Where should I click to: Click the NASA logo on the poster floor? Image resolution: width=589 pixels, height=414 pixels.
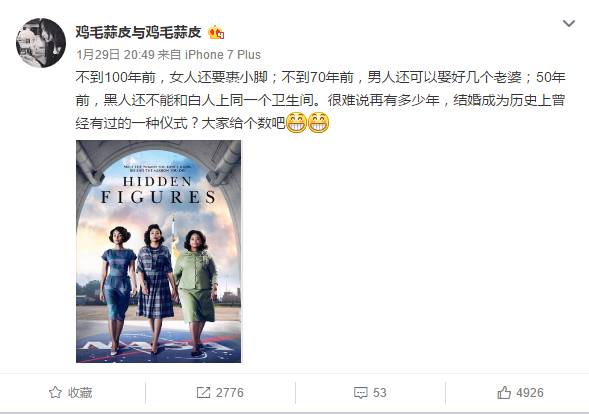point(158,344)
